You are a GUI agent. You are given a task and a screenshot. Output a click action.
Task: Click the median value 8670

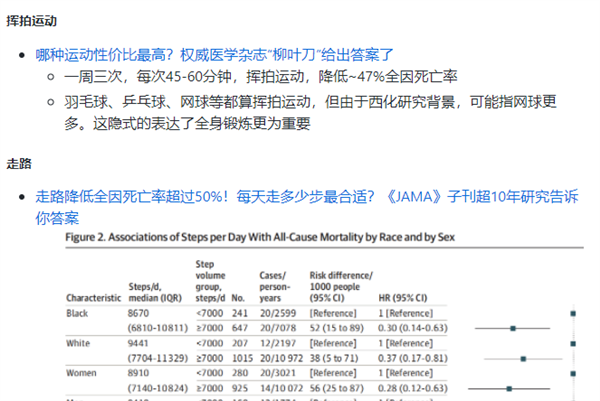pos(138,313)
